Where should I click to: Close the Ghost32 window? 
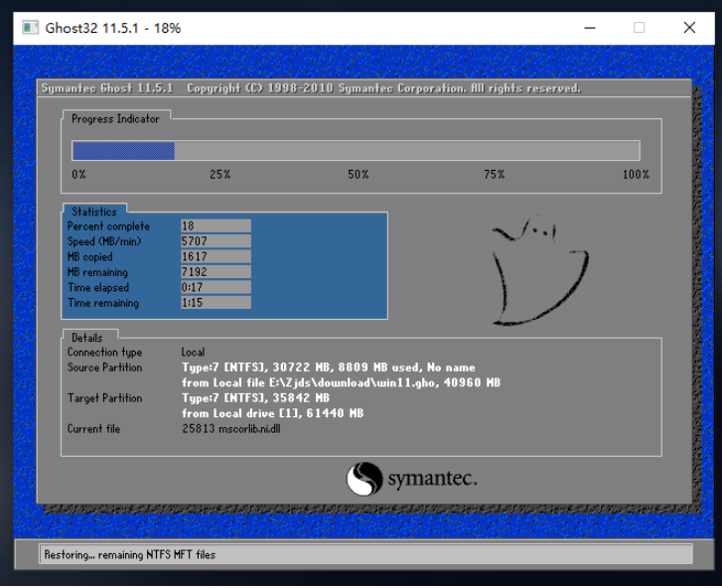[x=689, y=28]
